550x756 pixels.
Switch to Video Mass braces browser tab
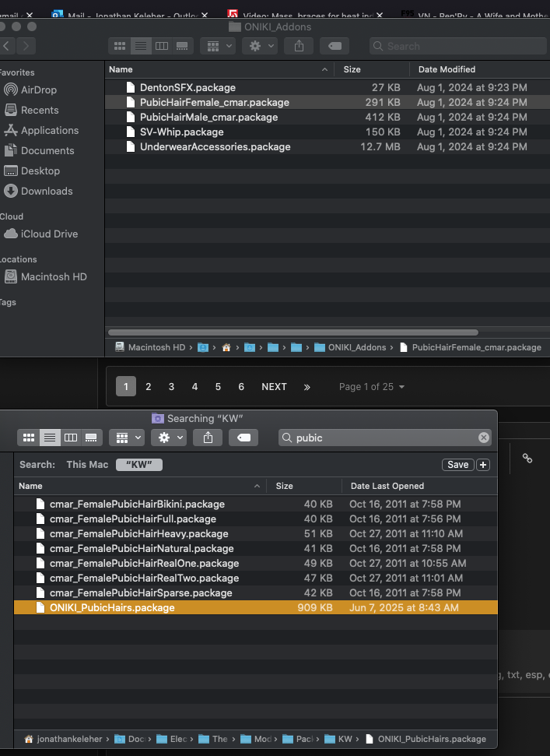[x=306, y=15]
